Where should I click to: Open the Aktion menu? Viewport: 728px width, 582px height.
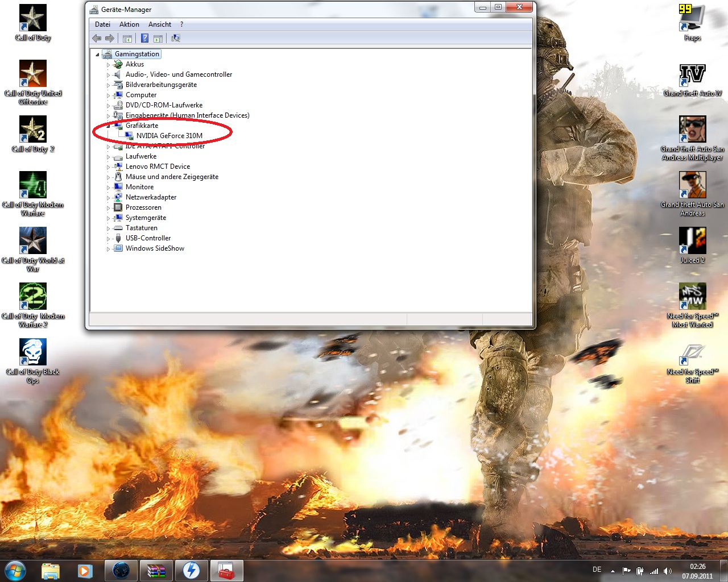click(129, 24)
